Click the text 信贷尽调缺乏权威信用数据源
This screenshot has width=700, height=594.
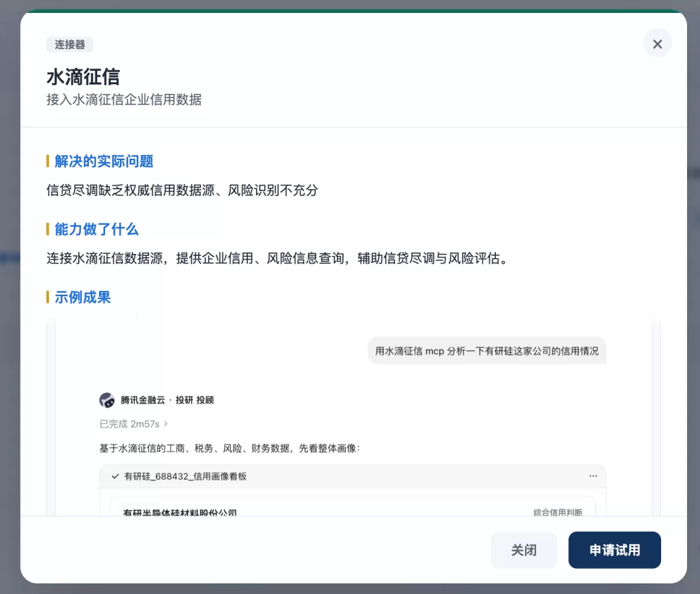(x=130, y=190)
